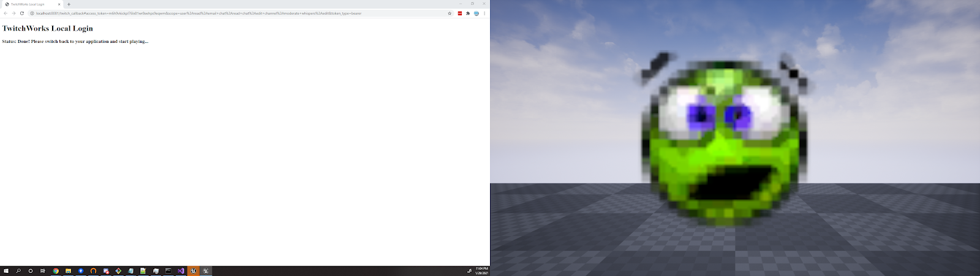Open Windows taskbar search
The width and height of the screenshot is (980, 276).
tap(18, 270)
